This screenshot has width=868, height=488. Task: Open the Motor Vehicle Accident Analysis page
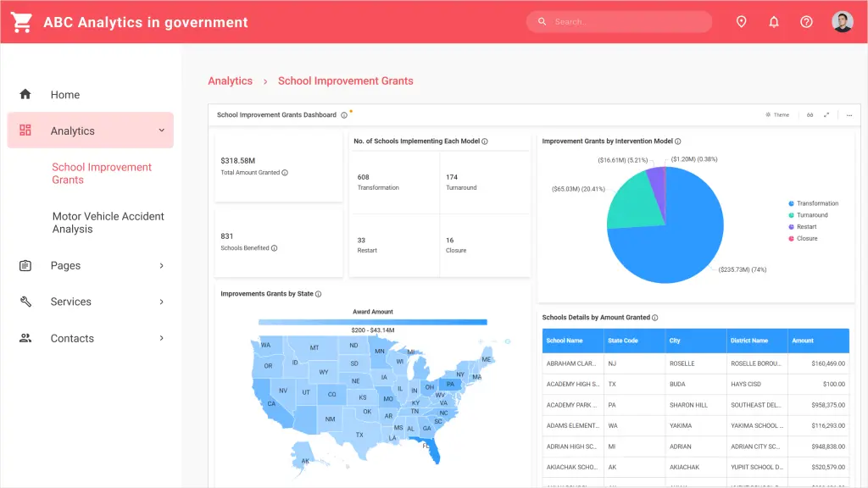click(107, 223)
